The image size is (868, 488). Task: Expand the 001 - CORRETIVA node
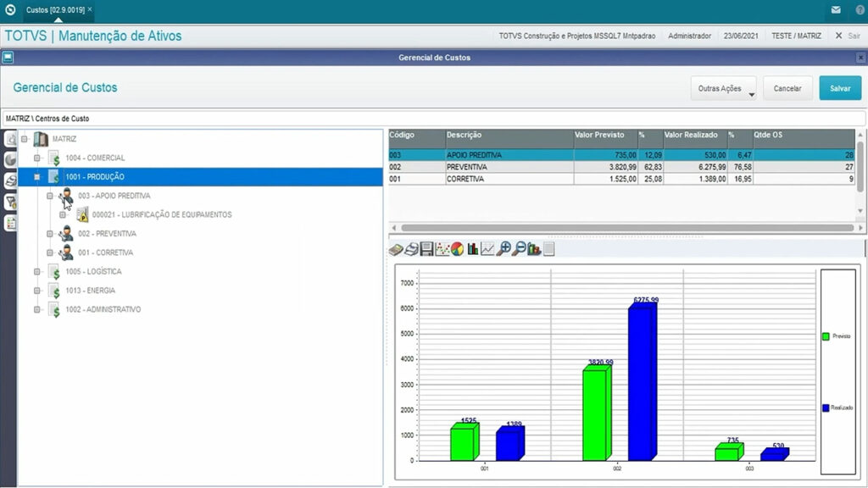coord(50,252)
